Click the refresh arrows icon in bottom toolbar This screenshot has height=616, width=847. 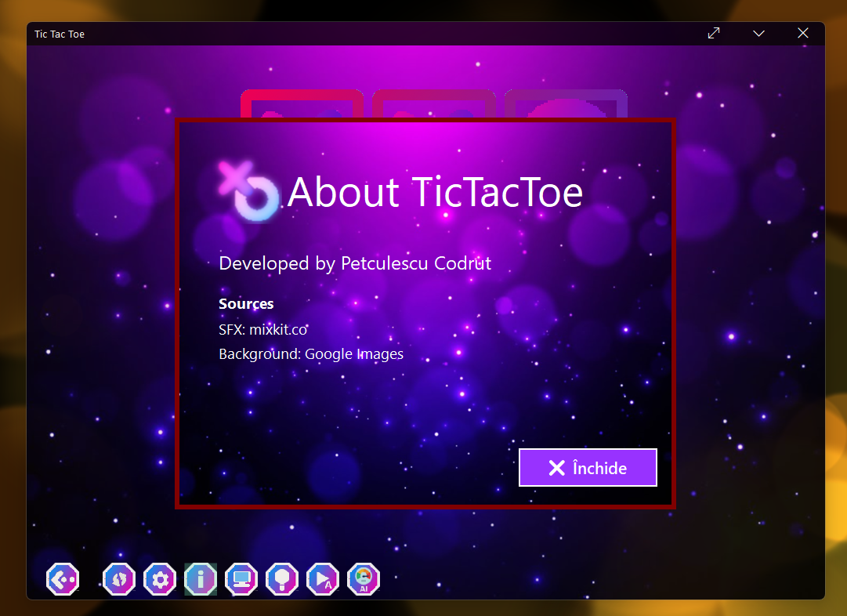tap(119, 579)
